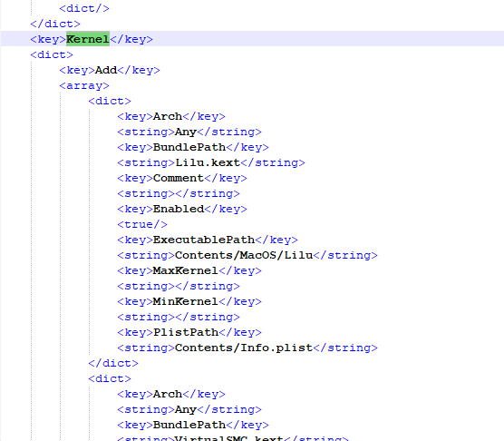Click the Any string above Lilu.kext

(189, 132)
